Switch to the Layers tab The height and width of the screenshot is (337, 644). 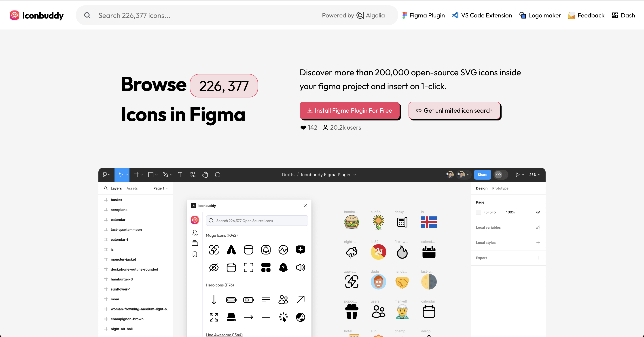pyautogui.click(x=116, y=188)
